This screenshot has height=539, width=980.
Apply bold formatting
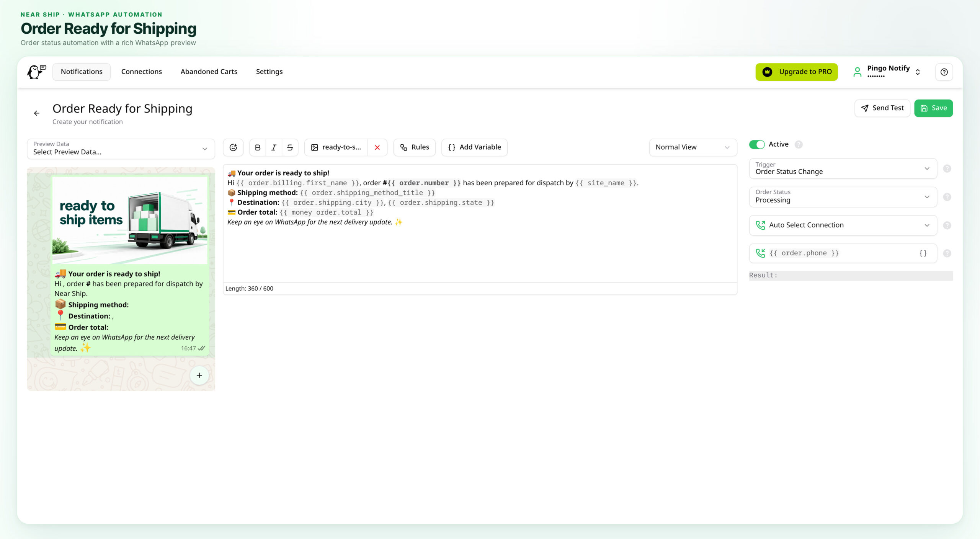click(x=258, y=147)
